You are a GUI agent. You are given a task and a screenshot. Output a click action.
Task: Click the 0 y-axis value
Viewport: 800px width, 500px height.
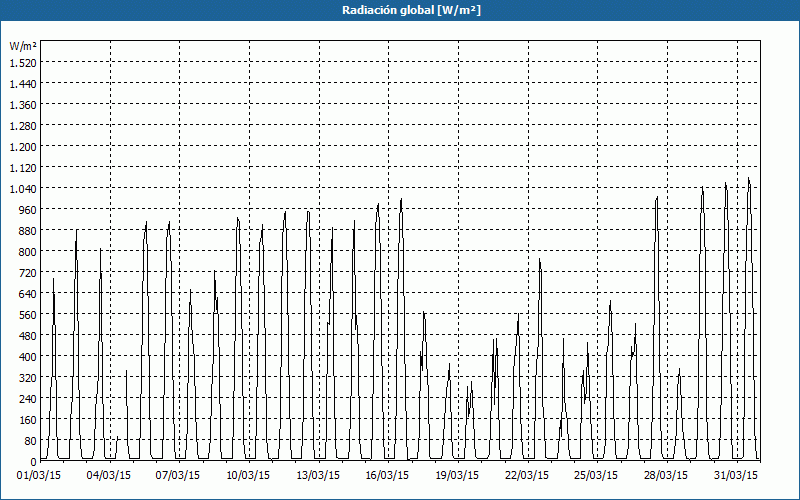click(34, 462)
